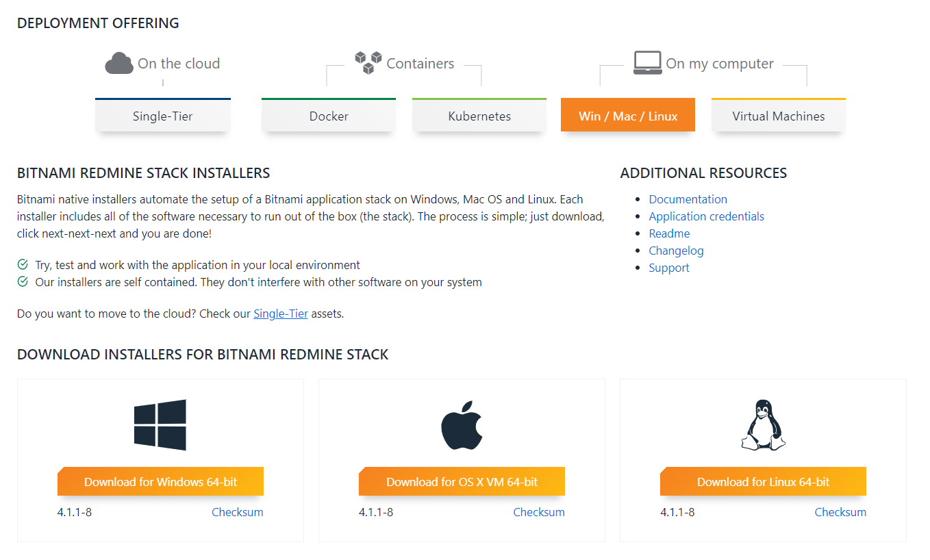Switch to the Docker deployment tab
Viewport: 930px width, 560px height.
(x=328, y=116)
